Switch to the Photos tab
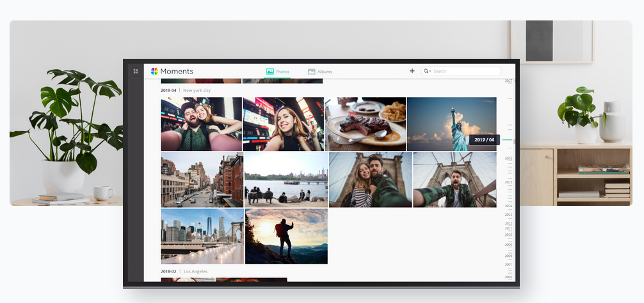Image resolution: width=644 pixels, height=303 pixels. pos(282,72)
